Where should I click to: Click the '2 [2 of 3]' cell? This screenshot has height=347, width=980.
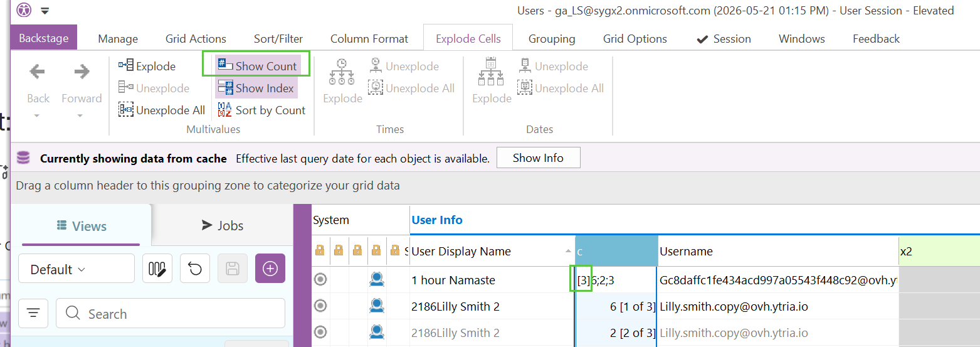coord(616,333)
